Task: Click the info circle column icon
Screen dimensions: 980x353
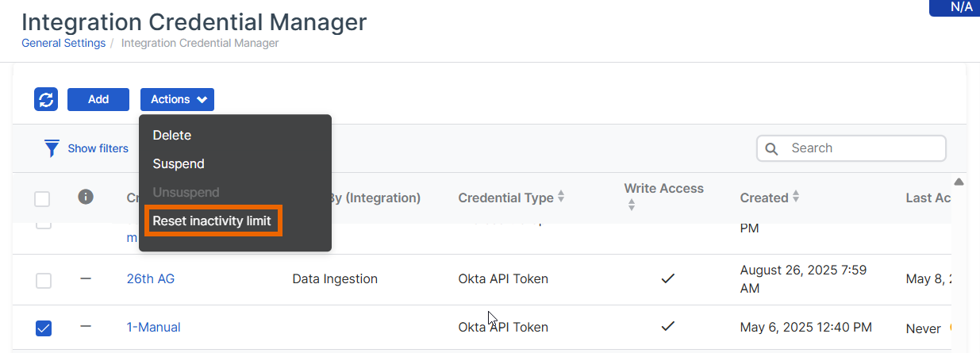Action: coord(86,197)
